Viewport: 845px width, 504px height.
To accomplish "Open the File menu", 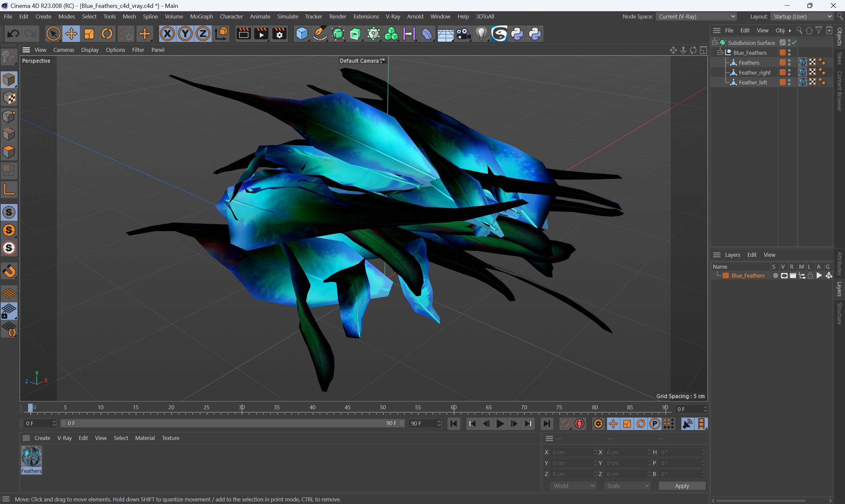I will click(8, 16).
